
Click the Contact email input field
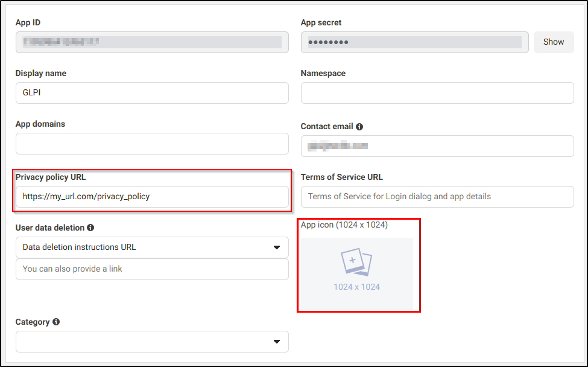coord(437,146)
